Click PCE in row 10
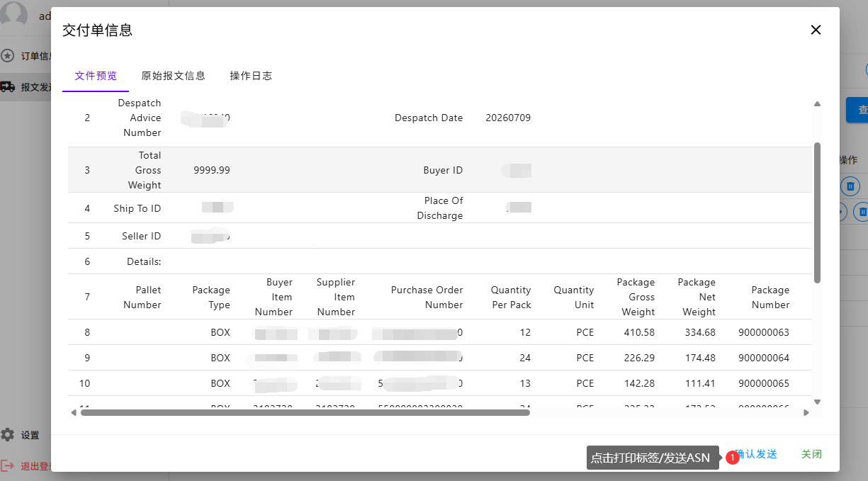This screenshot has height=481, width=868. tap(585, 383)
